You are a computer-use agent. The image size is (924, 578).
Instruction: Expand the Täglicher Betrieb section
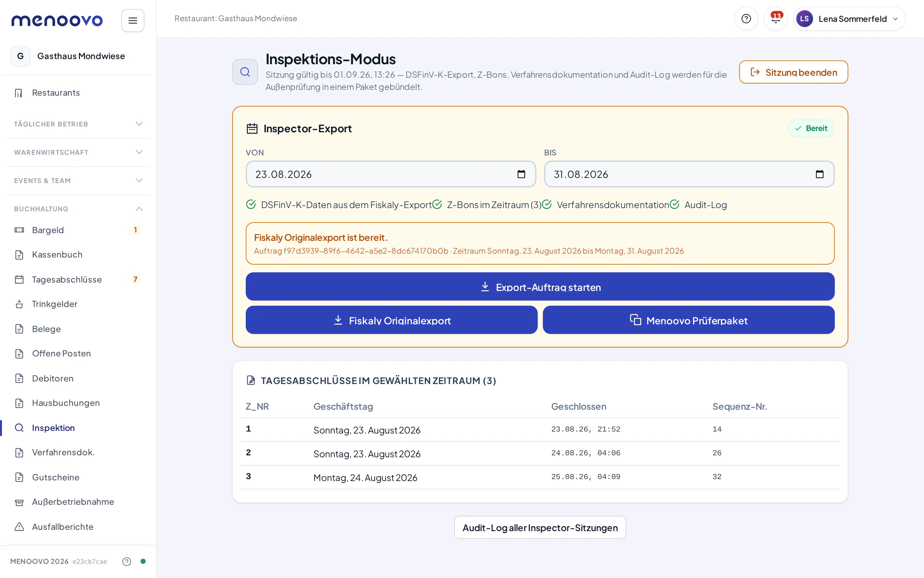78,124
